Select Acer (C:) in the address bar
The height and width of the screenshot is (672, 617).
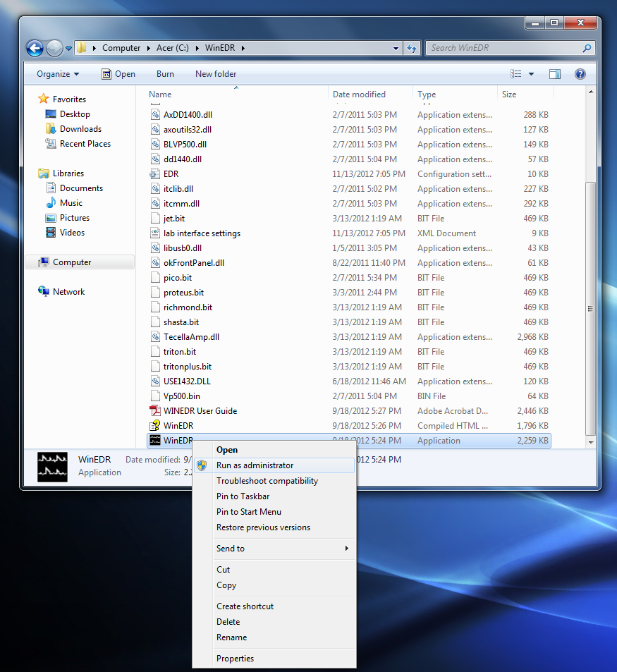coord(172,48)
